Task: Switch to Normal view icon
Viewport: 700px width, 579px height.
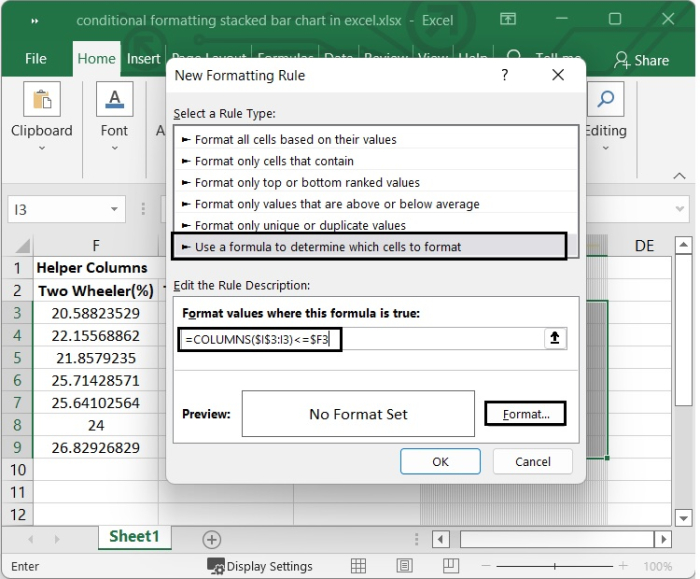Action: click(x=358, y=566)
